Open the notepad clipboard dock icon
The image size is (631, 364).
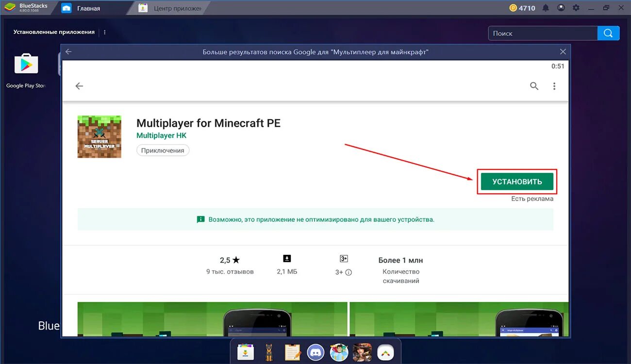292,352
